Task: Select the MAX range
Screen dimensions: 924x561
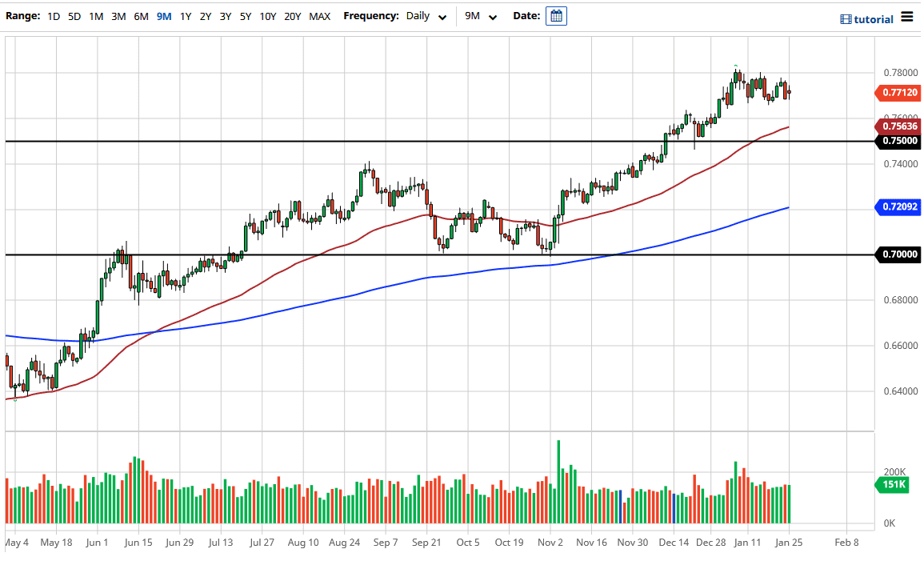Action: click(319, 15)
